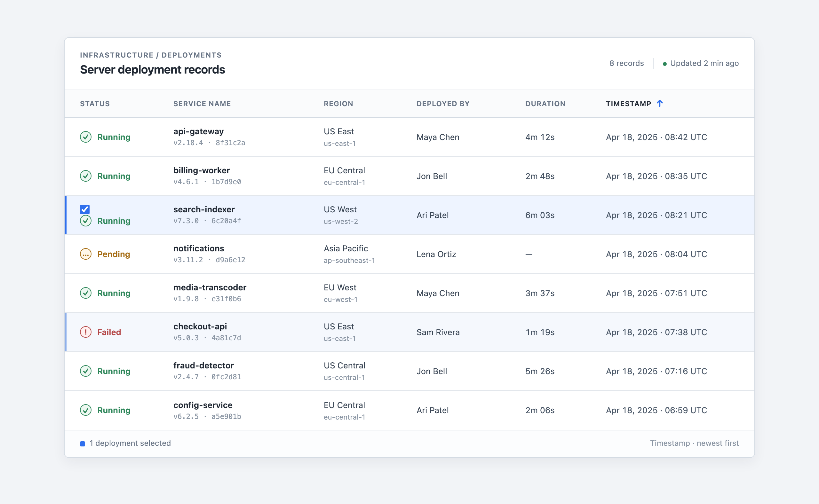Click the Running status icon for billing-worker
This screenshot has height=504, width=819.
click(86, 176)
